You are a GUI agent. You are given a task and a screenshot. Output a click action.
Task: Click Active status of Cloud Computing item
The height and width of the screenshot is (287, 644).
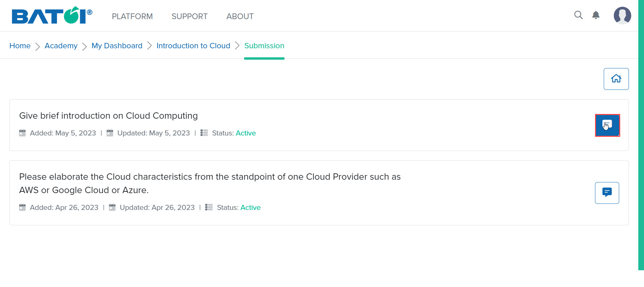click(x=246, y=133)
